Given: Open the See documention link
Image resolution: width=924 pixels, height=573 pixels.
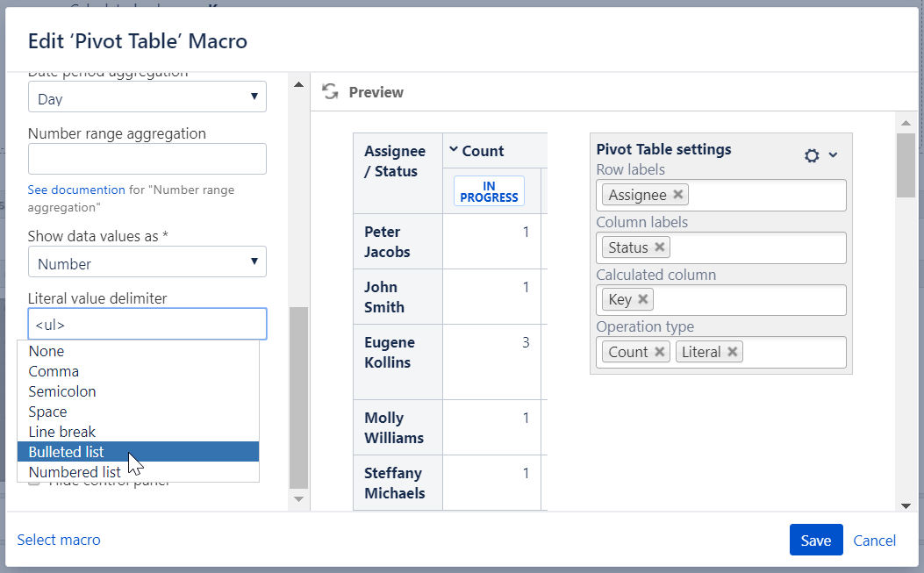Looking at the screenshot, I should pos(76,190).
